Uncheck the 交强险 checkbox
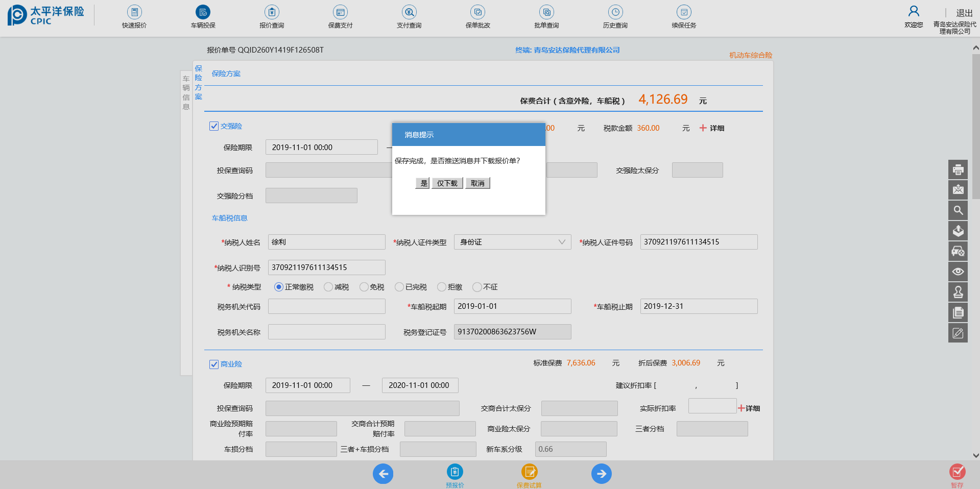This screenshot has width=980, height=489. coord(214,126)
